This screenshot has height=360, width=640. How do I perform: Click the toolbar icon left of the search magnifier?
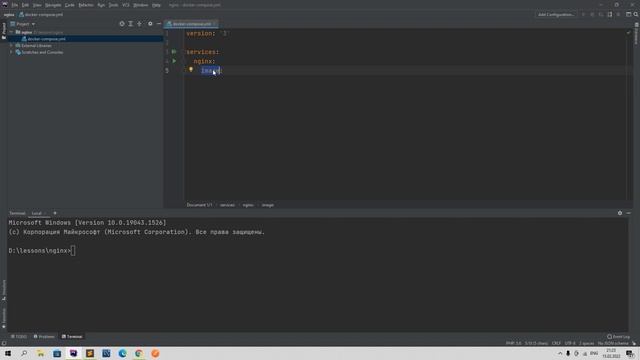[x=629, y=14]
